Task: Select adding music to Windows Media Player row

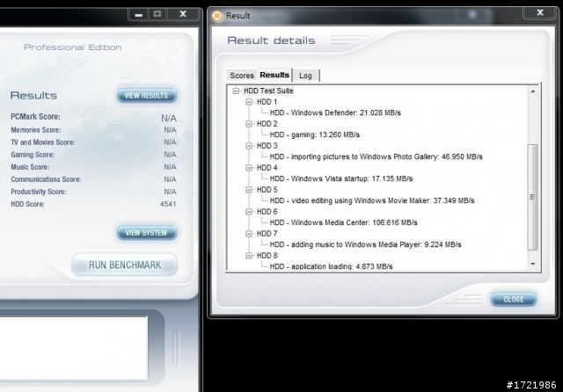Action: click(366, 244)
